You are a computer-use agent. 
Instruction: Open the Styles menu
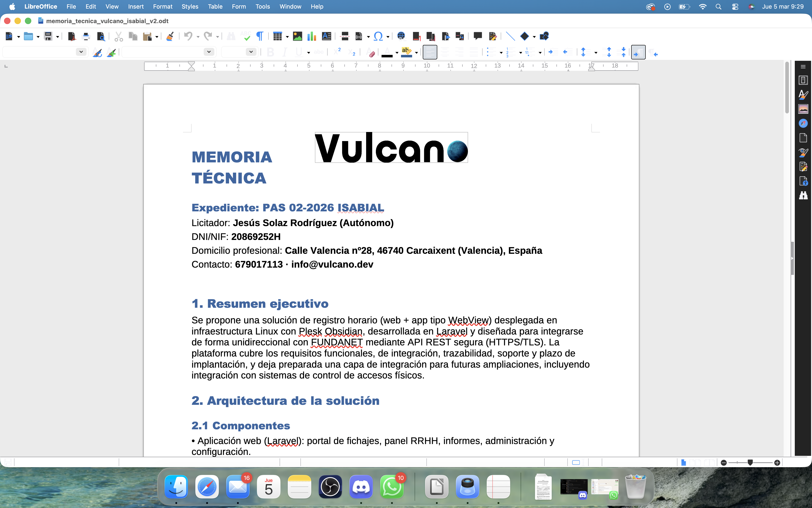[x=190, y=6]
